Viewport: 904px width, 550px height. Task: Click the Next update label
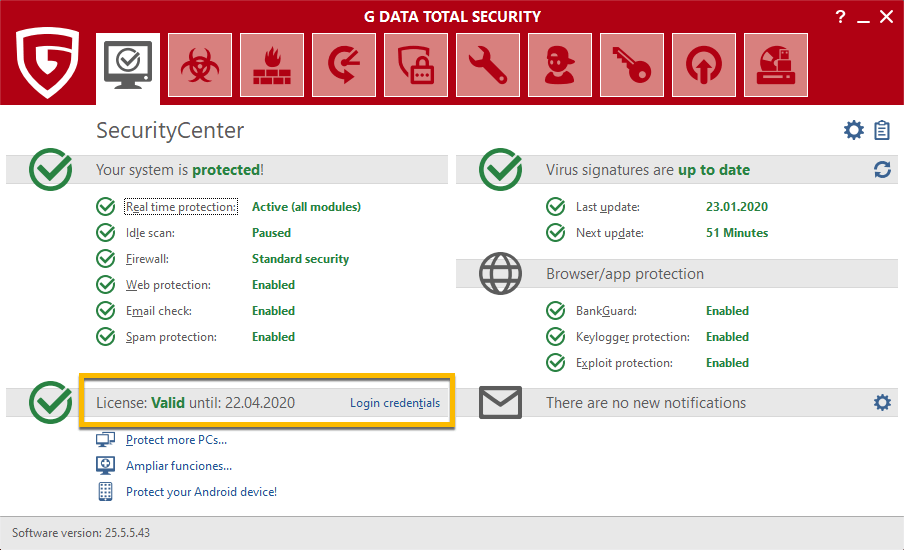[x=610, y=233]
